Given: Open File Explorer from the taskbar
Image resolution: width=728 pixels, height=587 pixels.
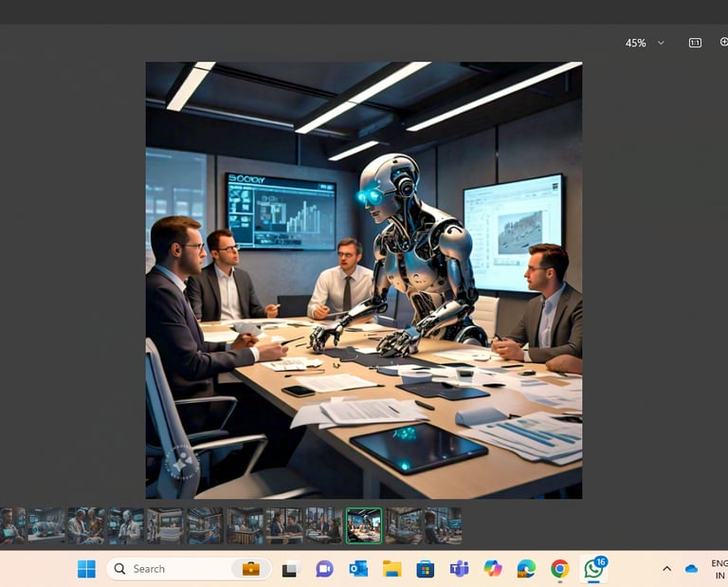Looking at the screenshot, I should coord(391,569).
